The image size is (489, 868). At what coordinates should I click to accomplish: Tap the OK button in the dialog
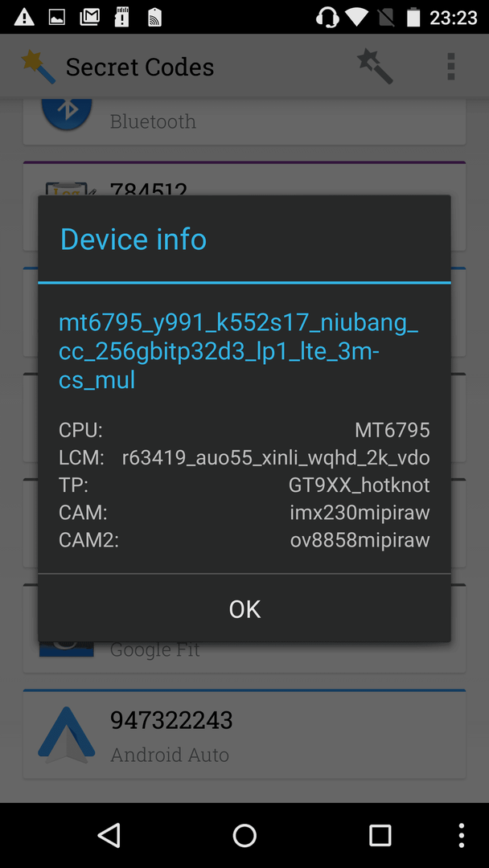tap(244, 608)
